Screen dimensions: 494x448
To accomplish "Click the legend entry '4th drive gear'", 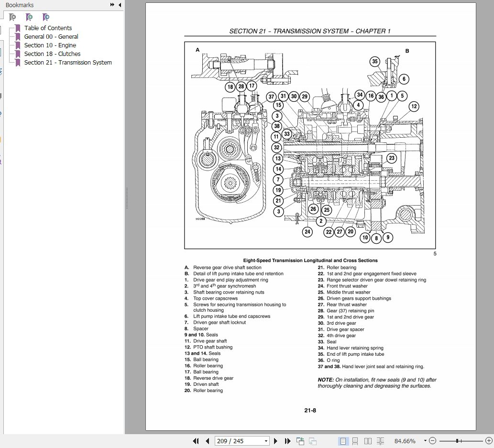I will (341, 336).
